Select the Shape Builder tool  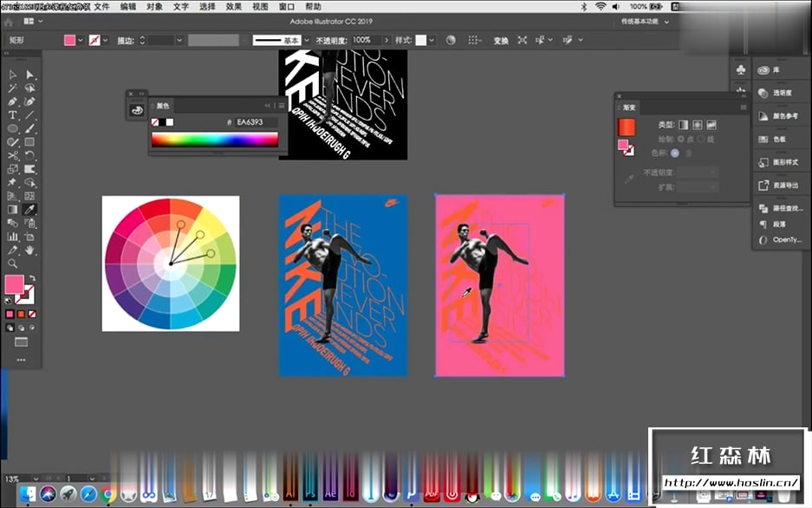point(29,182)
